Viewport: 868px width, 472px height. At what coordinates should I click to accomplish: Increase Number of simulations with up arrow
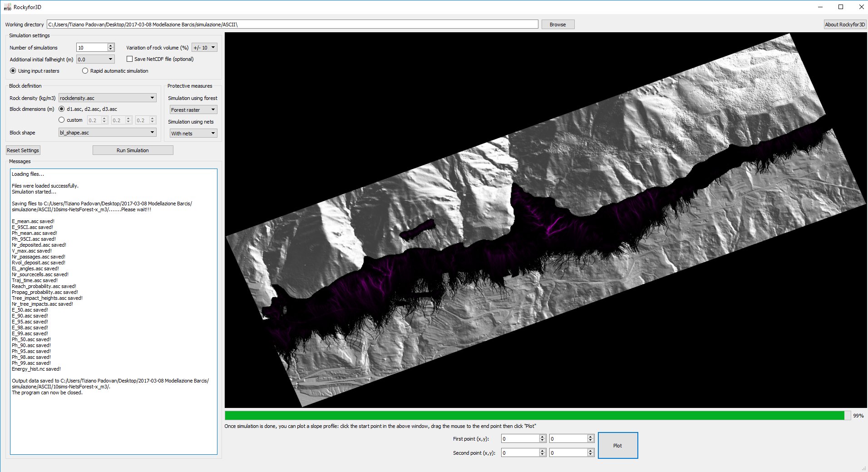tap(110, 45)
